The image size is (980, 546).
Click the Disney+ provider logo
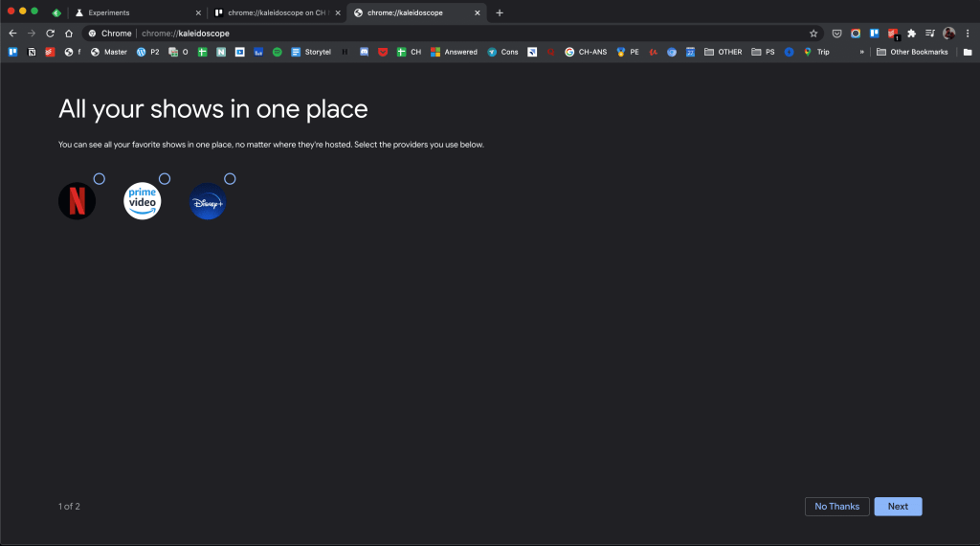[208, 201]
